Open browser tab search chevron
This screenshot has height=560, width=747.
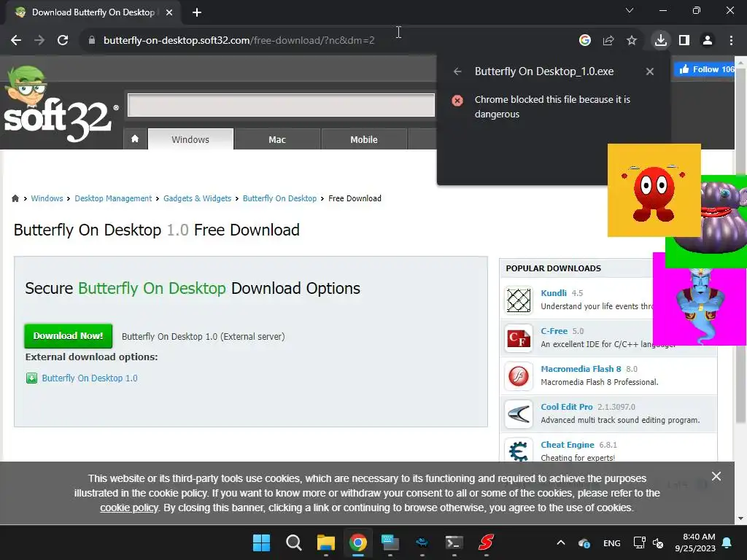[x=630, y=10]
